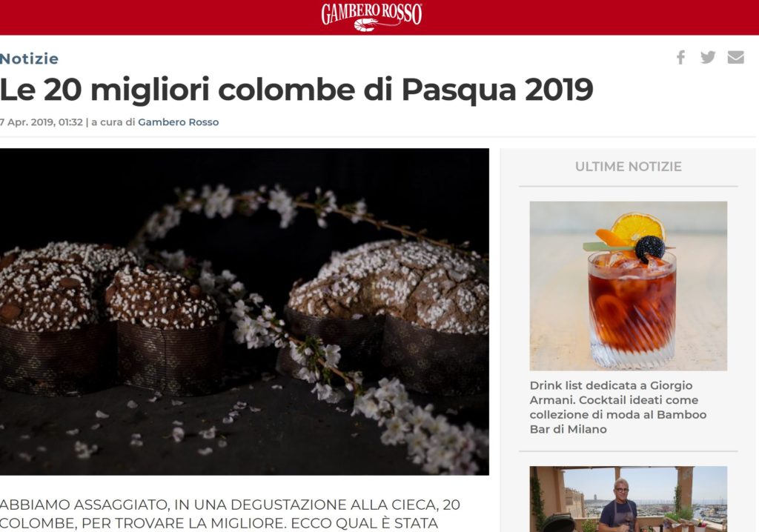Viewport: 759px width, 532px height.
Task: Click the shrimp emblem in header logo
Action: (x=371, y=25)
